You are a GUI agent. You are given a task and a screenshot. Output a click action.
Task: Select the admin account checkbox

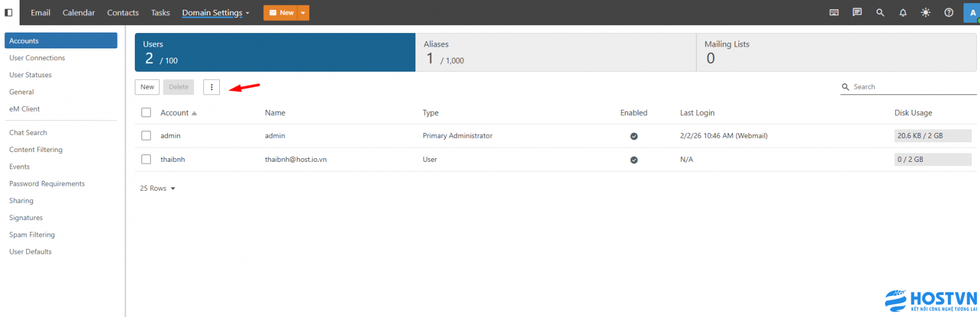146,136
